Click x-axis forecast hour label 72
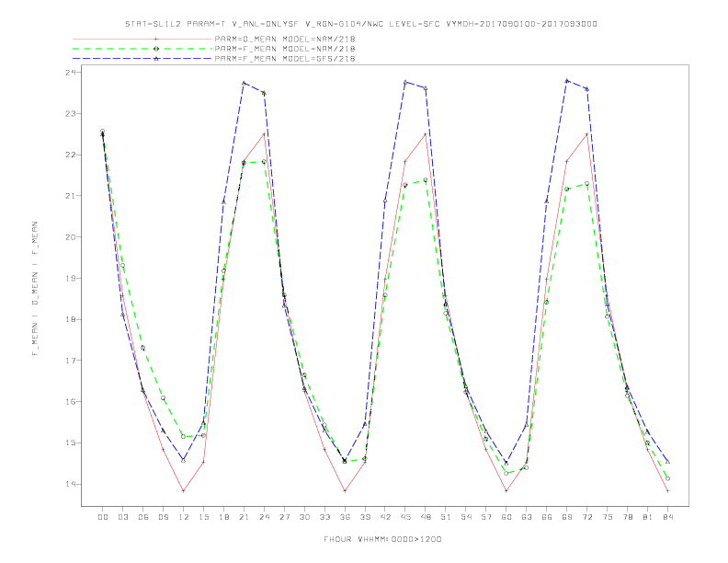Screen dimensions: 728x563 (587, 517)
